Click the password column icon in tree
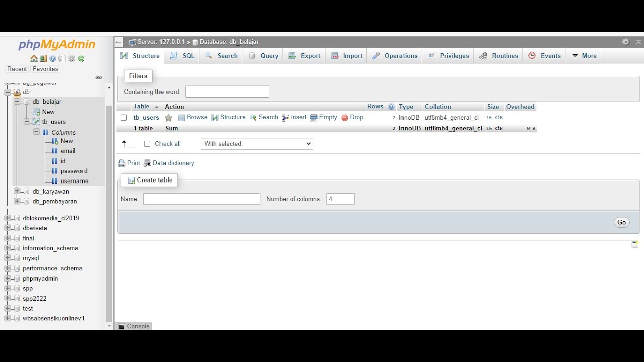The height and width of the screenshot is (362, 644). [x=55, y=171]
